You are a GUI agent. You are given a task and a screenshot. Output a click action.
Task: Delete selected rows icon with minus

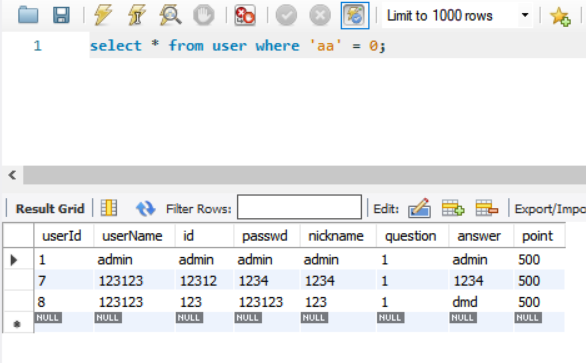[487, 208]
